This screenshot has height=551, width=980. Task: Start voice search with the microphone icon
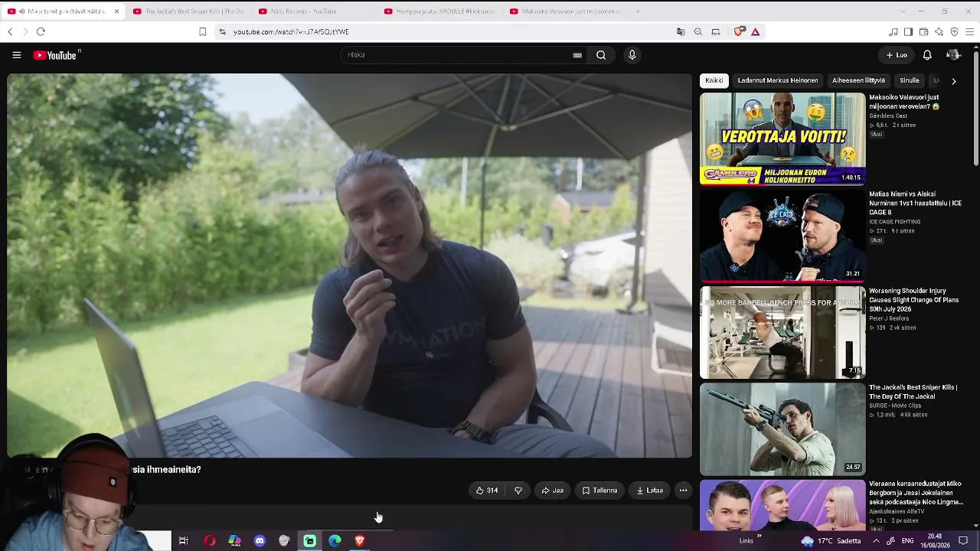(x=632, y=55)
